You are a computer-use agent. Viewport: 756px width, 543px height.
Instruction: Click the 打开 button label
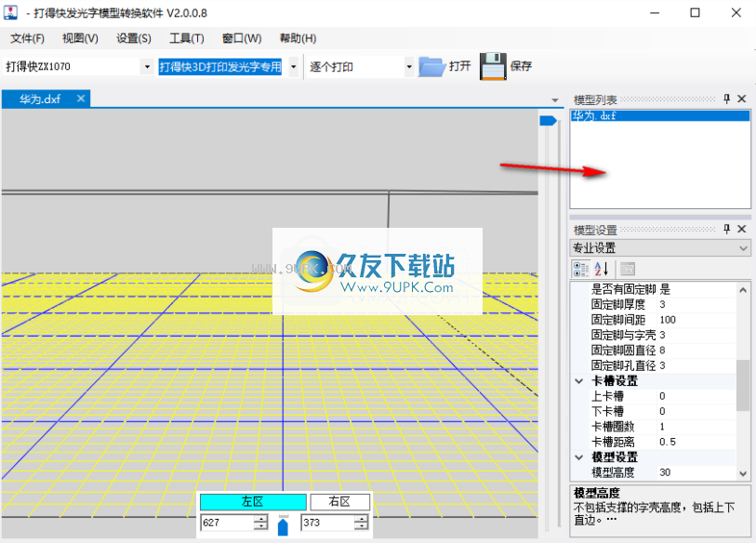tap(460, 66)
